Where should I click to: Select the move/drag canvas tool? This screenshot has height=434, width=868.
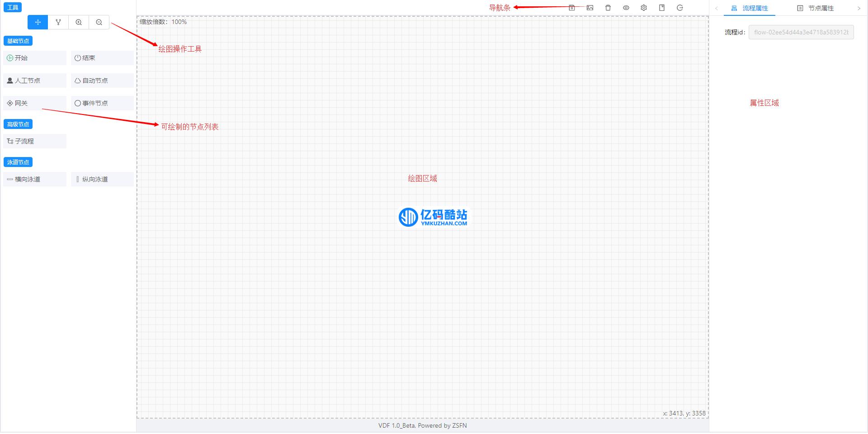38,22
